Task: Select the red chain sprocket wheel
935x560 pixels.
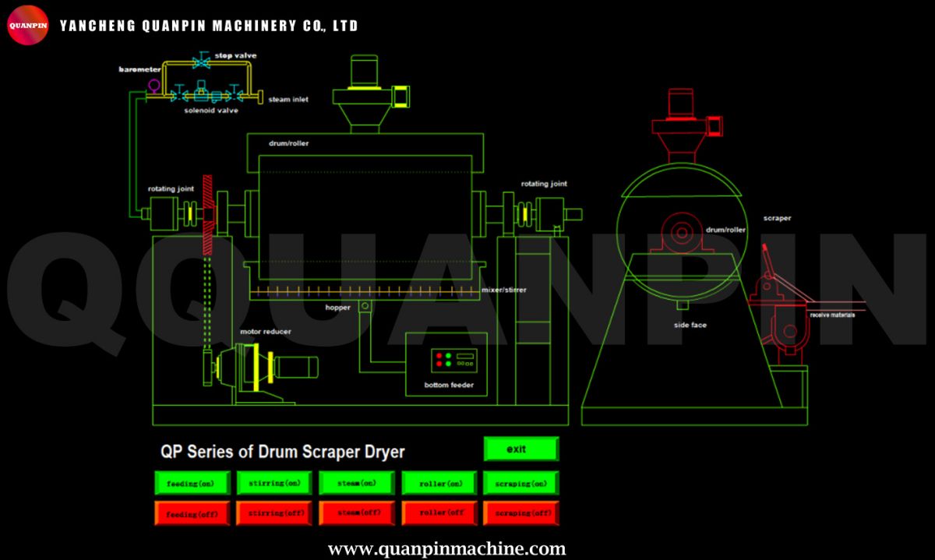Action: [x=207, y=214]
